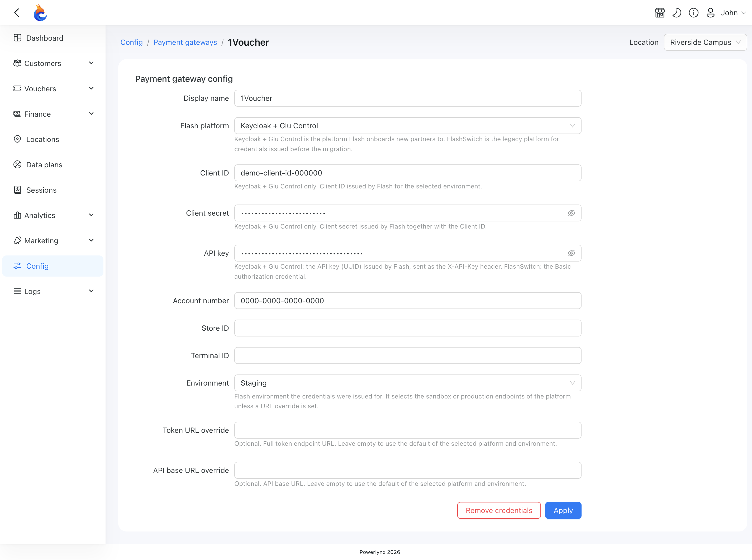Click the Sessions sidebar icon
The image size is (752, 560).
pos(17,190)
